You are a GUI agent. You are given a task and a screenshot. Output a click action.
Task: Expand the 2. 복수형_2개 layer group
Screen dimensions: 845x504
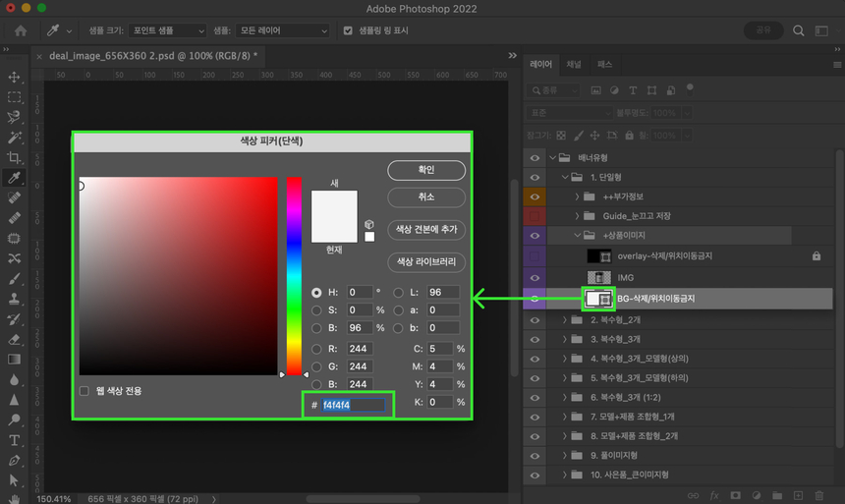pos(564,320)
